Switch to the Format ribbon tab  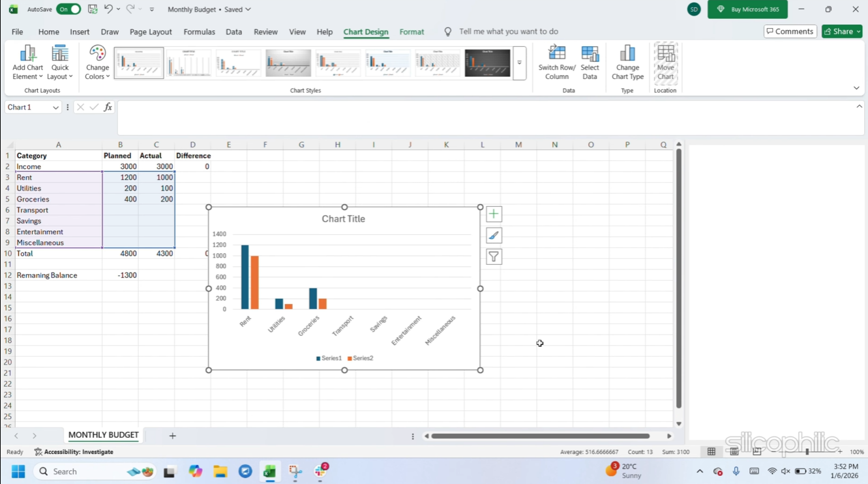[412, 31]
